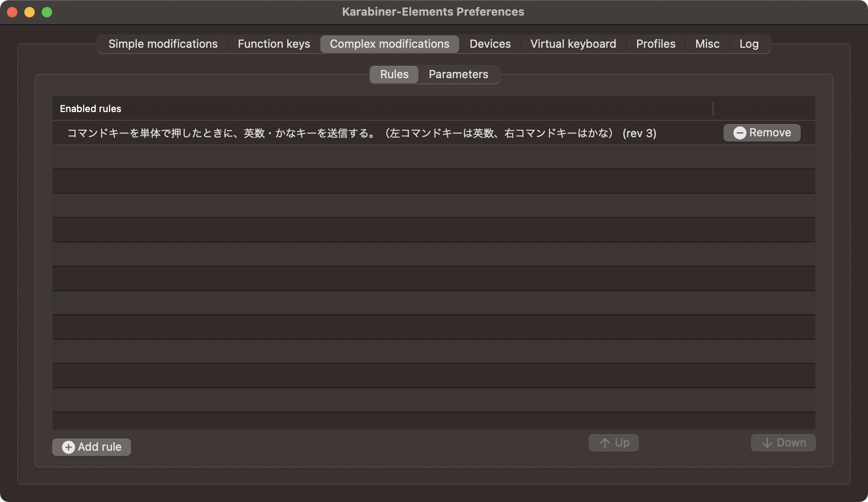Screen dimensions: 868x502
Task: Switch to the Profiles tab
Action: click(x=655, y=43)
